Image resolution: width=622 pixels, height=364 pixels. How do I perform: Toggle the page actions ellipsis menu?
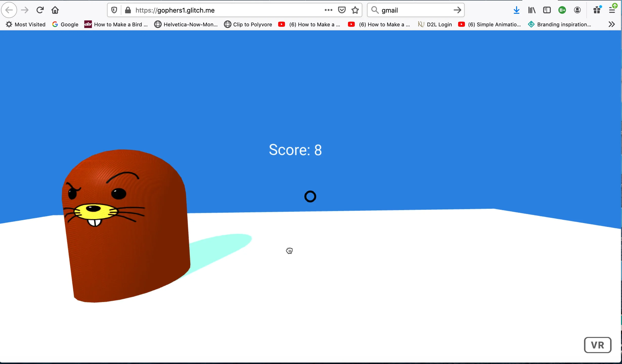point(328,10)
